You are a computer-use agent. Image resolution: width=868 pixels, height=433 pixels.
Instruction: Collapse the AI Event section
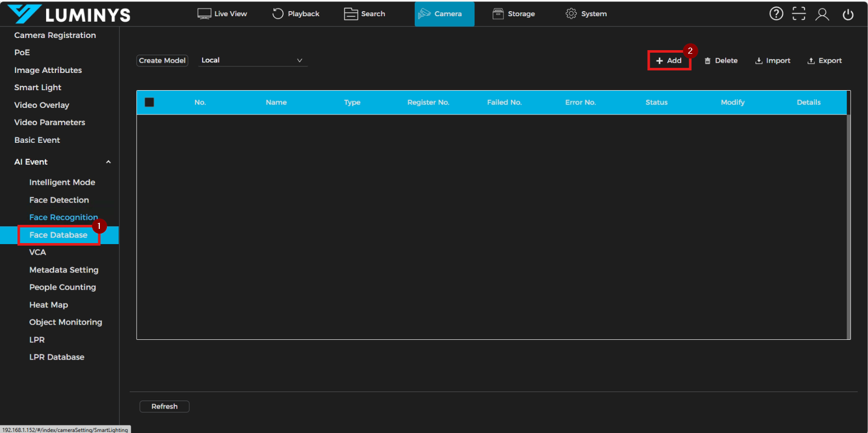(108, 162)
